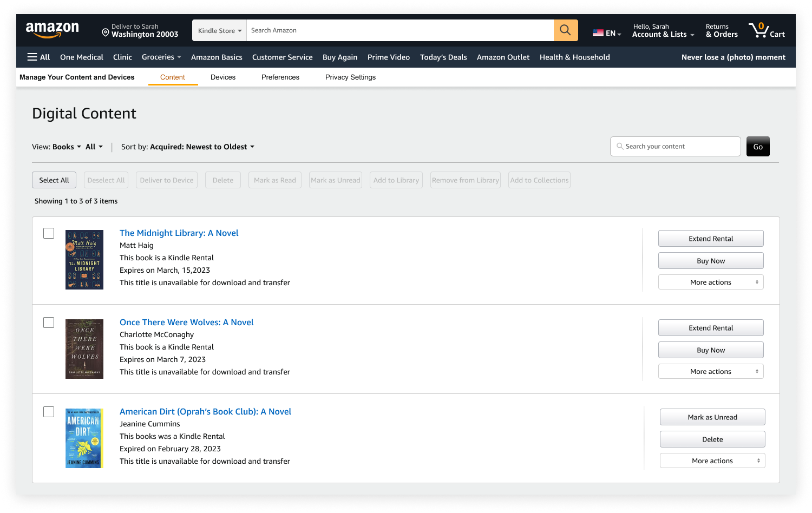Viewport: 812px width, 513px height.
Task: Switch to the Privacy Settings tab
Action: (x=350, y=77)
